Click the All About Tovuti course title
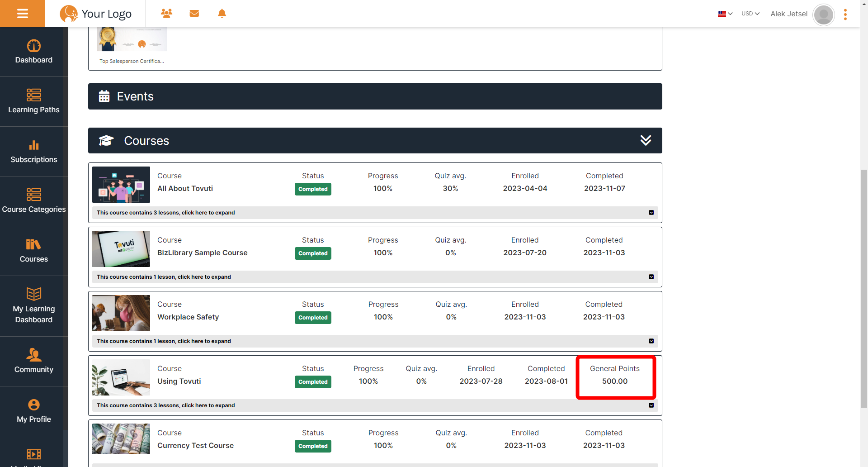 click(x=185, y=188)
